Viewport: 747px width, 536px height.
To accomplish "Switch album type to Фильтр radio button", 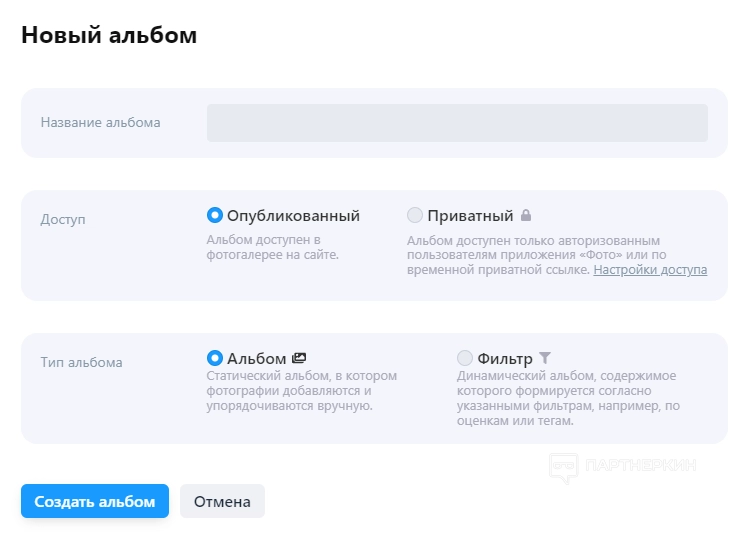I will pos(465,358).
